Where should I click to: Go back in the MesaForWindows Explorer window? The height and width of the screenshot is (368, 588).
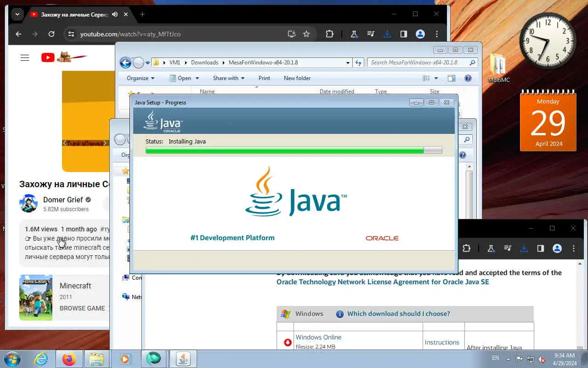(125, 63)
